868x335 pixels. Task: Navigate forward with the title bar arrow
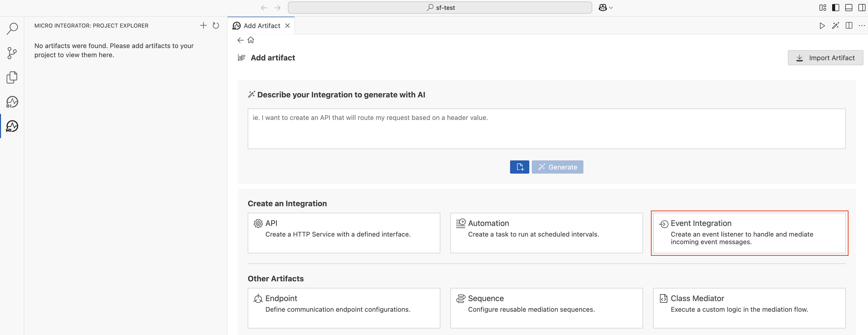277,8
